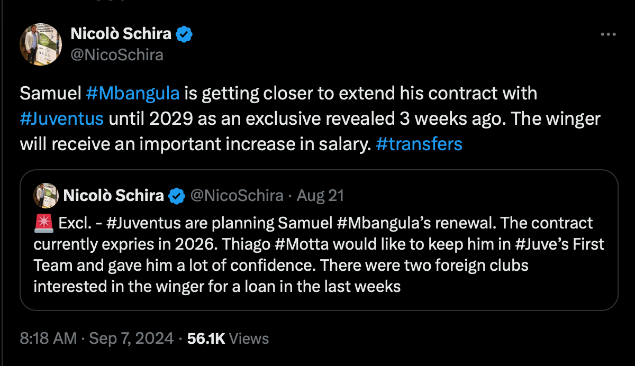This screenshot has width=635, height=366.
Task: Click the blue verified badge beside the main Nicolò Schira name
Action: (x=184, y=34)
